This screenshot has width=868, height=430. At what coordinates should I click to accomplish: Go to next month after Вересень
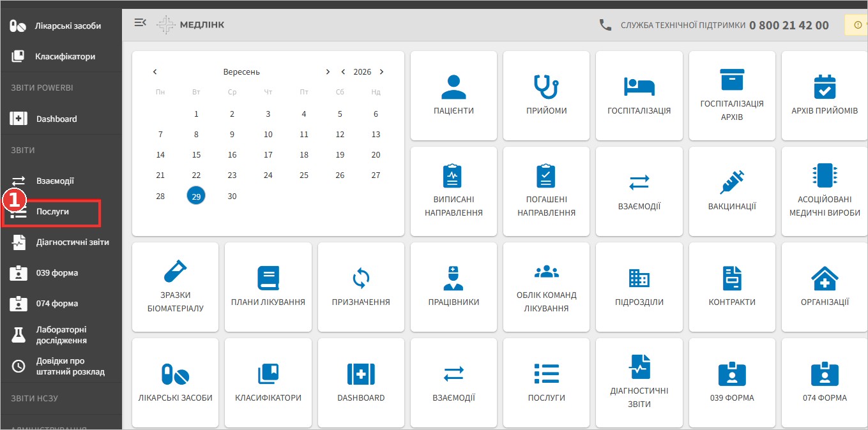point(328,72)
